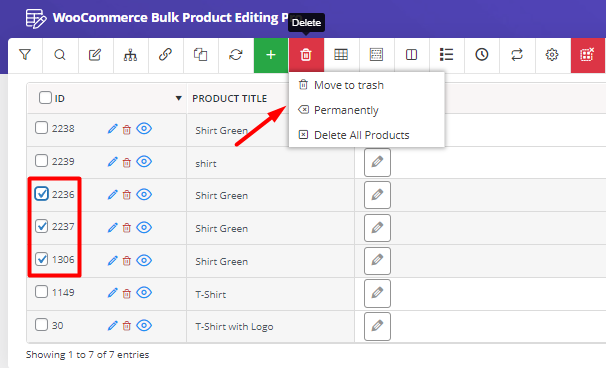This screenshot has height=368, width=606.
Task: View product 1306 with eye icon
Action: (x=144, y=260)
